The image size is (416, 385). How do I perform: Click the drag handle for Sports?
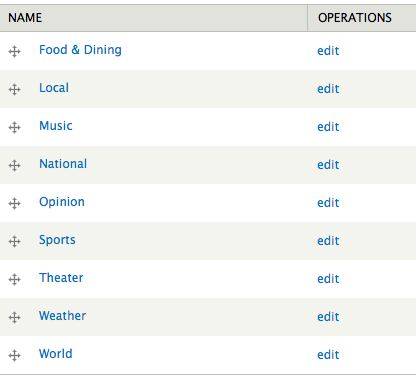point(14,242)
